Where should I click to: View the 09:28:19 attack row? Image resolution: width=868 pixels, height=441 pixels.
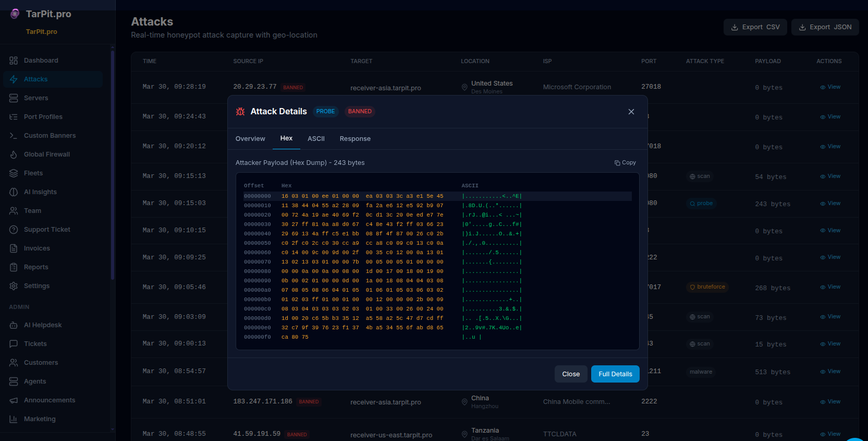(x=830, y=87)
